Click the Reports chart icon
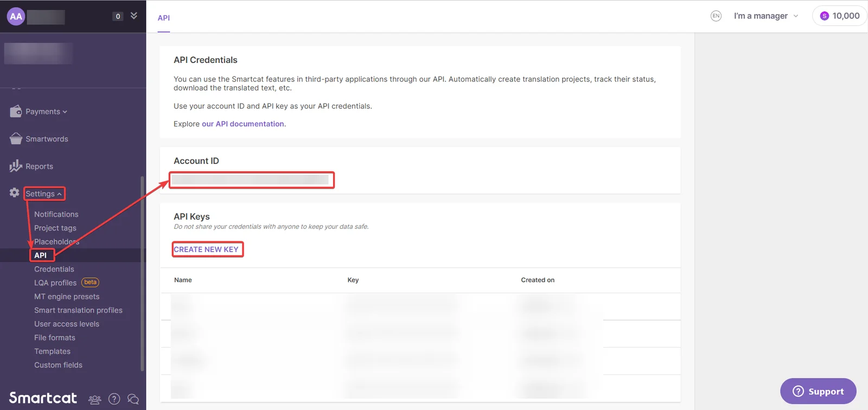 pyautogui.click(x=16, y=165)
